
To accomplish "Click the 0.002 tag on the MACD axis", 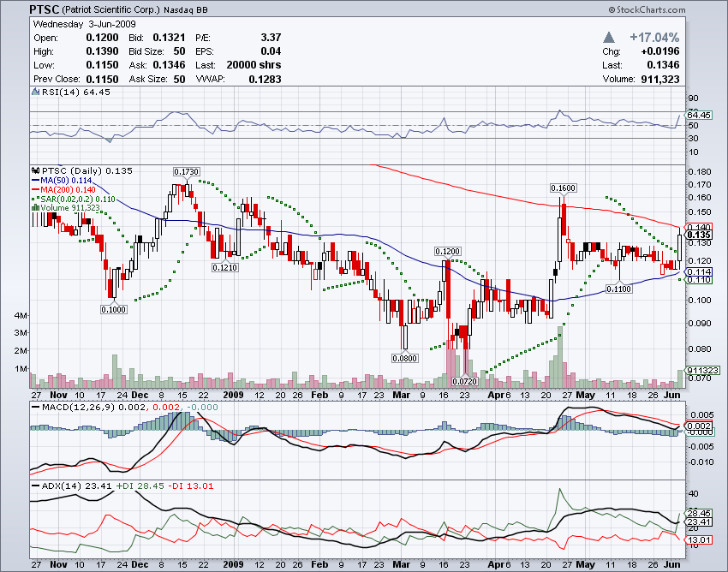I will 699,426.
